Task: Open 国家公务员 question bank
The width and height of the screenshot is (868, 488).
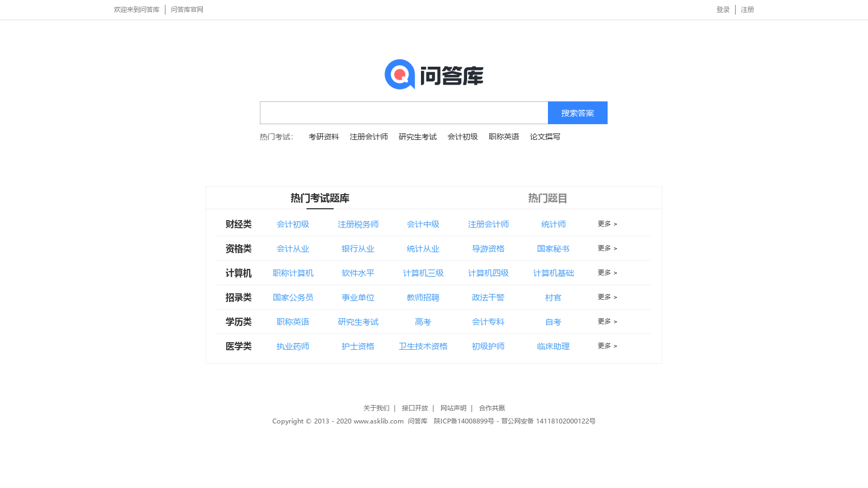Action: click(x=293, y=298)
